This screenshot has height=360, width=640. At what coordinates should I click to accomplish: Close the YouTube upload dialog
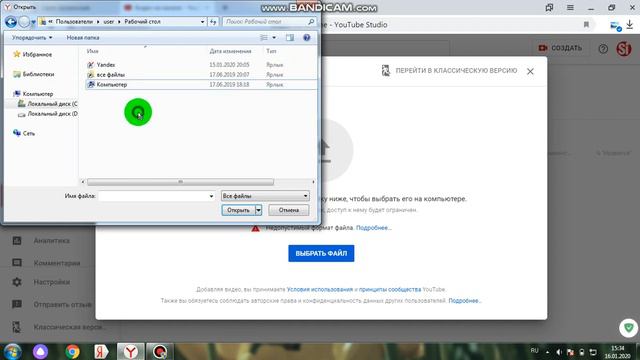[530, 71]
